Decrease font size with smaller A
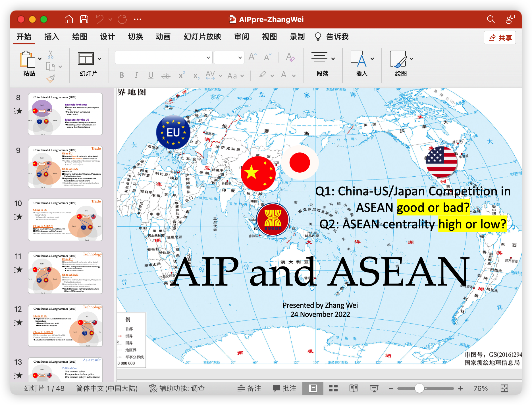 click(268, 57)
